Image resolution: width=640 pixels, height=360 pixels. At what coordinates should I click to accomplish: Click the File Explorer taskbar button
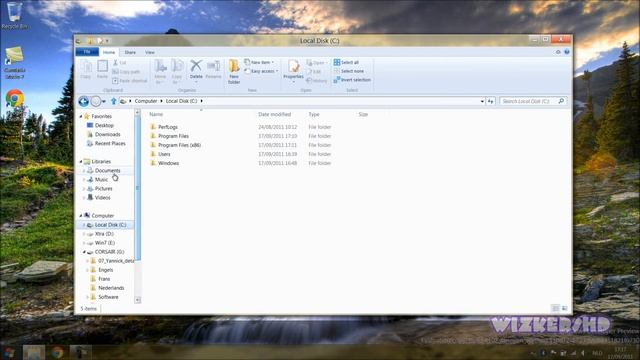[34, 353]
